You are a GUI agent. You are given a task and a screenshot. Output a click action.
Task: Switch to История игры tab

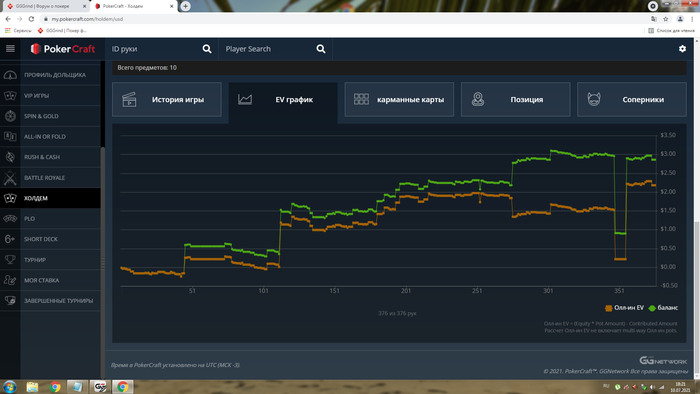pyautogui.click(x=167, y=100)
